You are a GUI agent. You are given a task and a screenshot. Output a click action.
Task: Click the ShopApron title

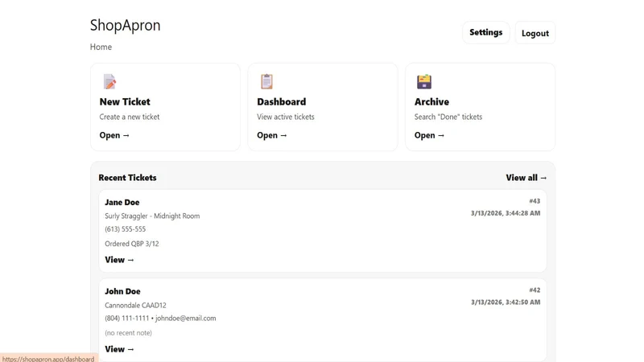pos(126,25)
